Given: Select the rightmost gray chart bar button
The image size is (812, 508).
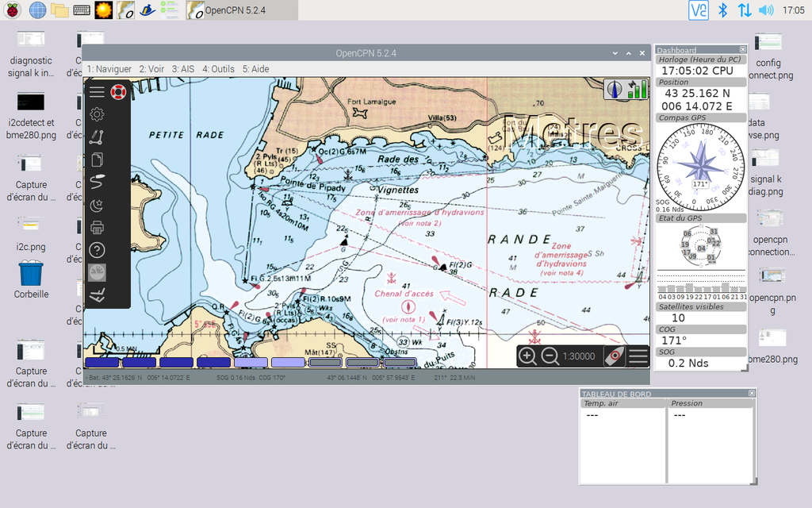Looking at the screenshot, I should pyautogui.click(x=400, y=362).
